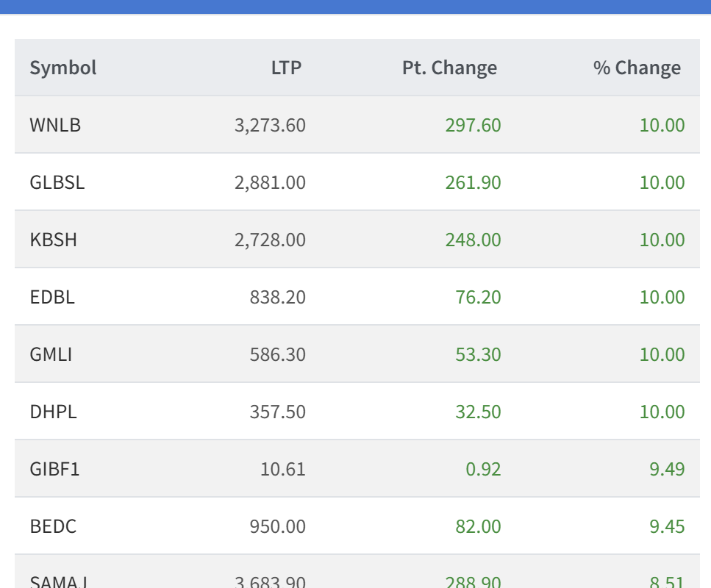The height and width of the screenshot is (588, 711).
Task: Open the SAMAJ symbol link
Action: [59, 581]
